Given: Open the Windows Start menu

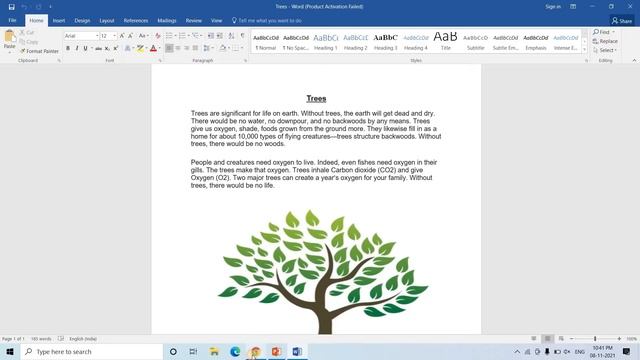Looking at the screenshot, I should (10, 351).
